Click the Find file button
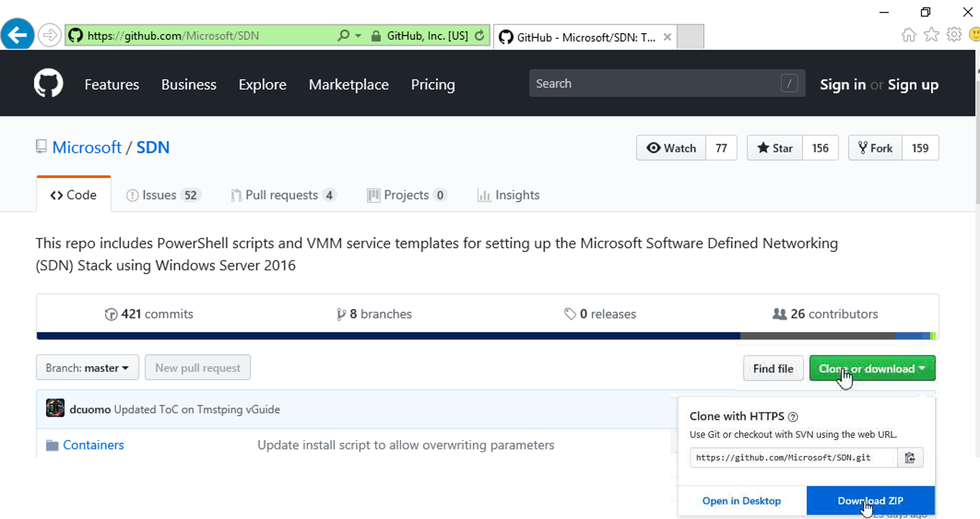The height and width of the screenshot is (519, 980). point(773,368)
